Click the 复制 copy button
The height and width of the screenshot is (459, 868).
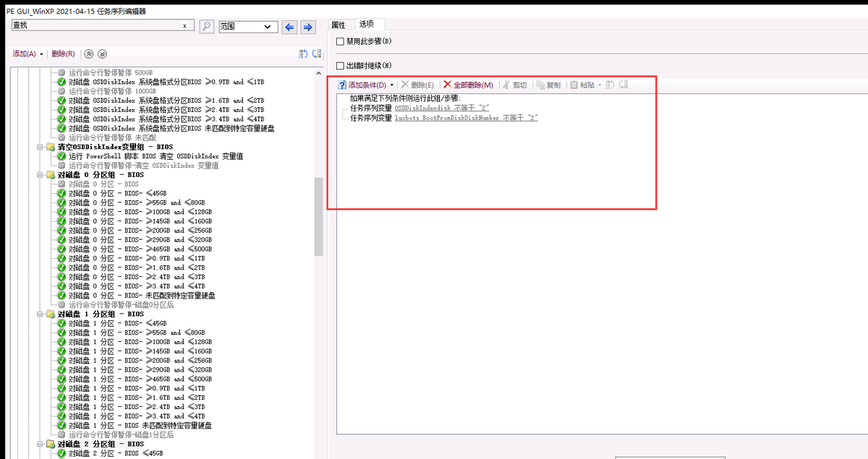click(x=548, y=85)
